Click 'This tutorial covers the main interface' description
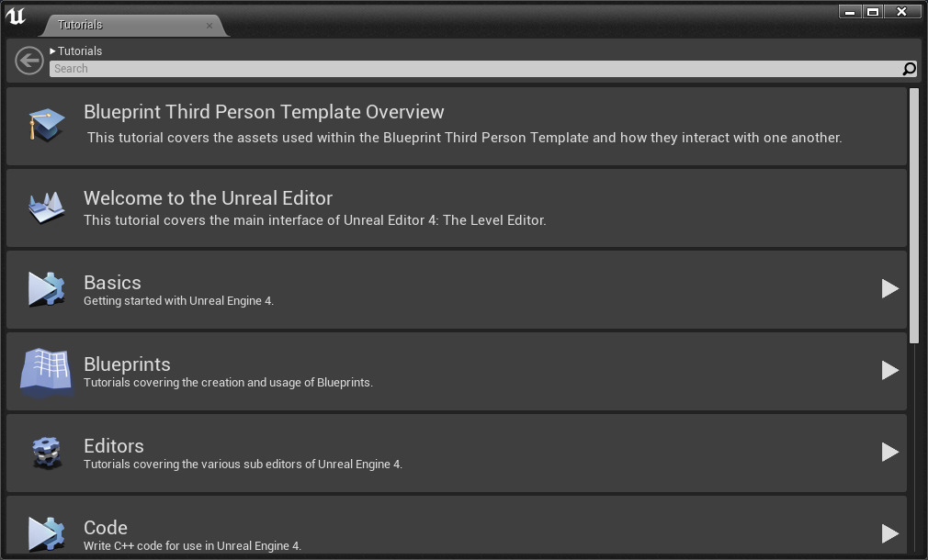 (315, 220)
